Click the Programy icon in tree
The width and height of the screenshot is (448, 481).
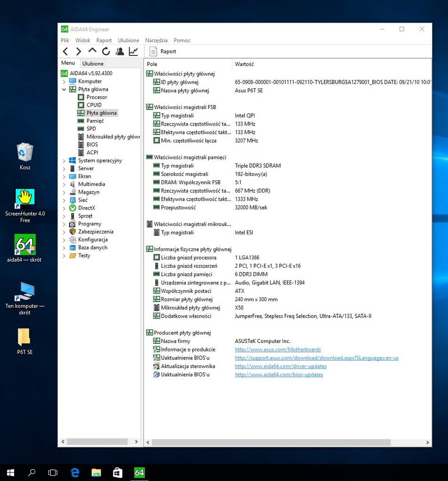[72, 224]
